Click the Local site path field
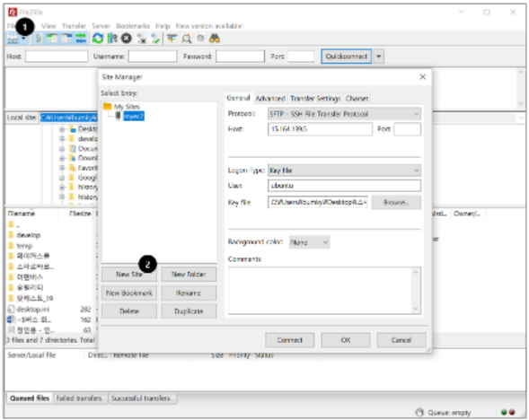The image size is (529, 420). pyautogui.click(x=68, y=118)
